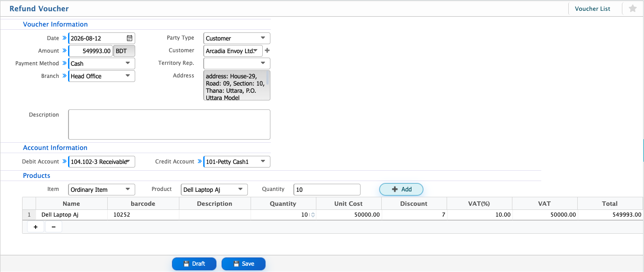This screenshot has height=272, width=644.
Task: Click the Add product button
Action: click(x=401, y=190)
